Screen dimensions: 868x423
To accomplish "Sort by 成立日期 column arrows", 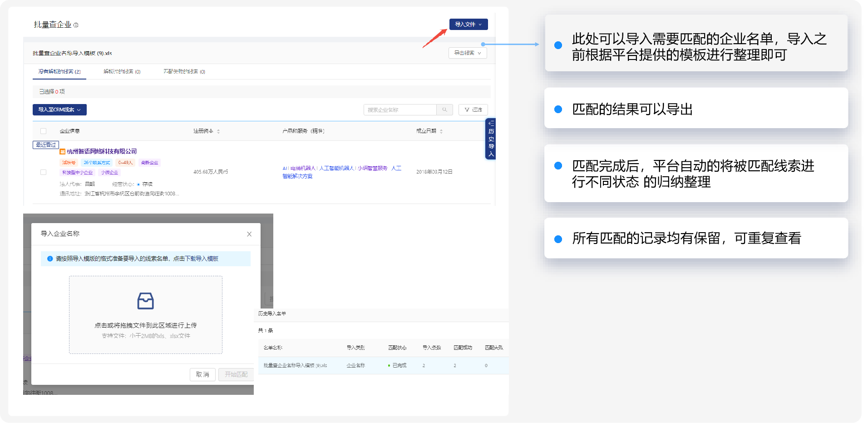I will click(441, 131).
